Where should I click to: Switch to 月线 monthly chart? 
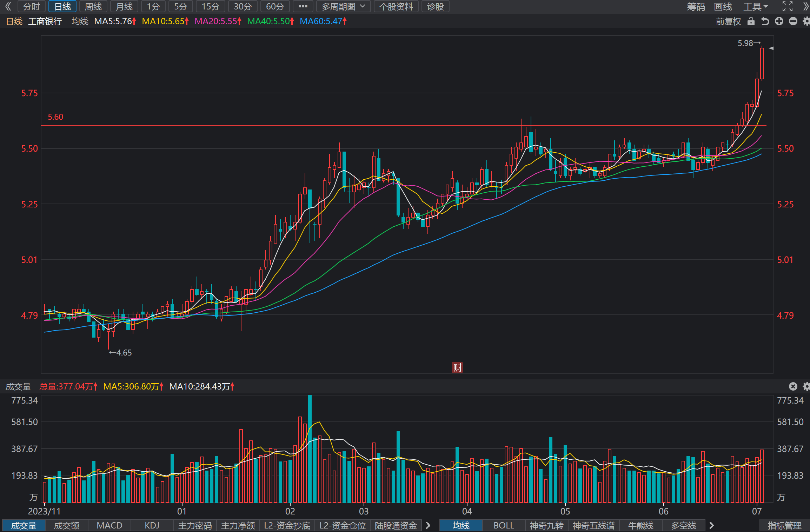pyautogui.click(x=124, y=6)
